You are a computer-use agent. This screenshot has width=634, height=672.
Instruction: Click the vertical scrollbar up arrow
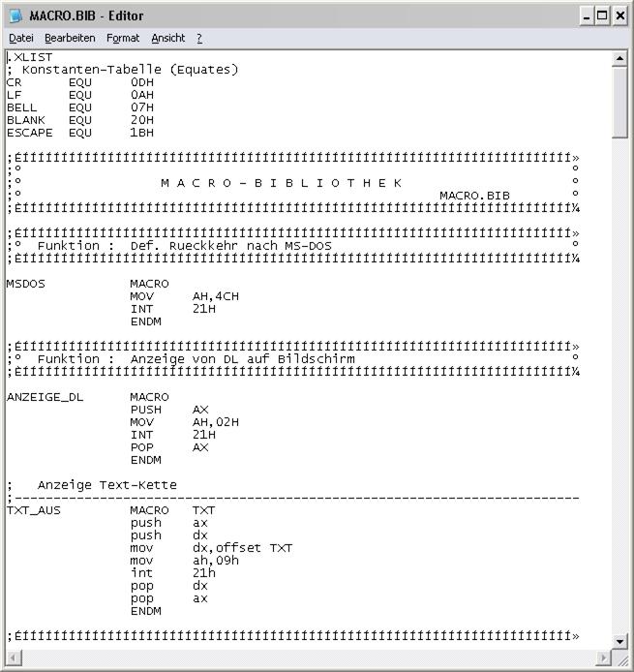[620, 58]
